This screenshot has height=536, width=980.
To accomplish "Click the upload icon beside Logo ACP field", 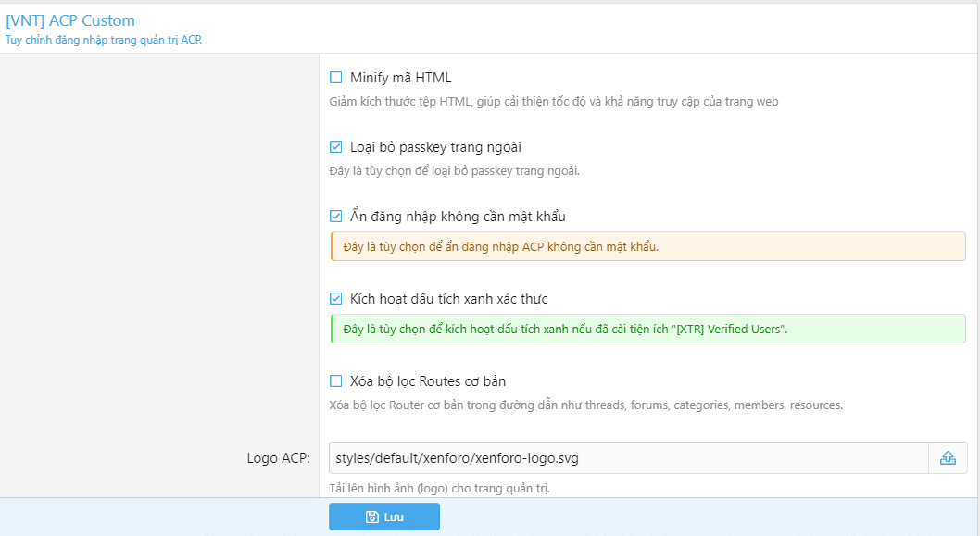I will 948,458.
